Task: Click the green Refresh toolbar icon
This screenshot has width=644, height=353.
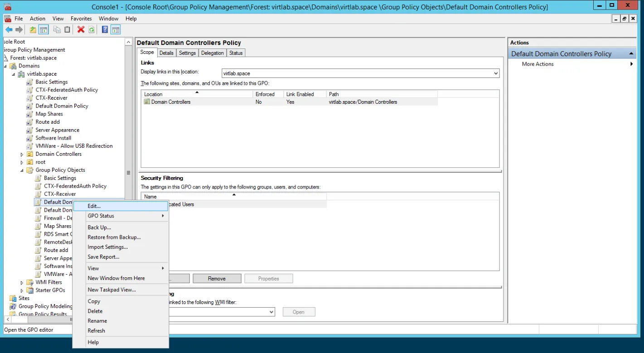Action: point(92,30)
